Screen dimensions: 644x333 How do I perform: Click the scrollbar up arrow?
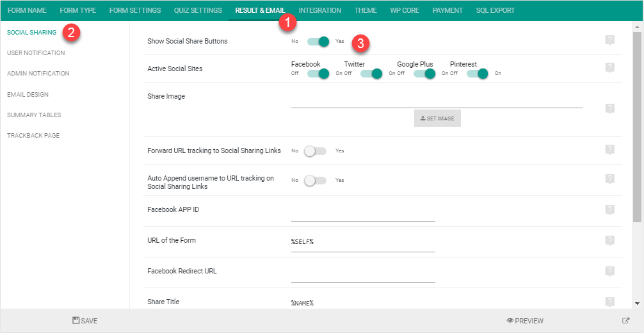637,26
